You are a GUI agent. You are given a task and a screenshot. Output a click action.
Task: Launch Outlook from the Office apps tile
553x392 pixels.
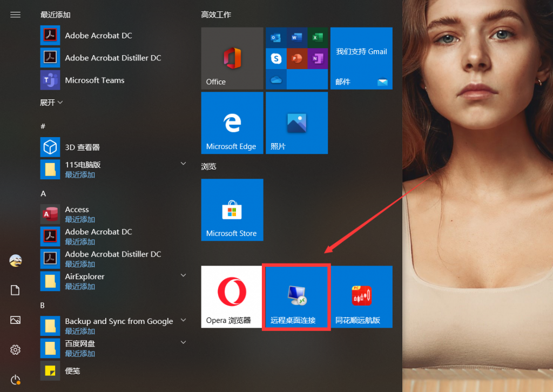pyautogui.click(x=276, y=37)
